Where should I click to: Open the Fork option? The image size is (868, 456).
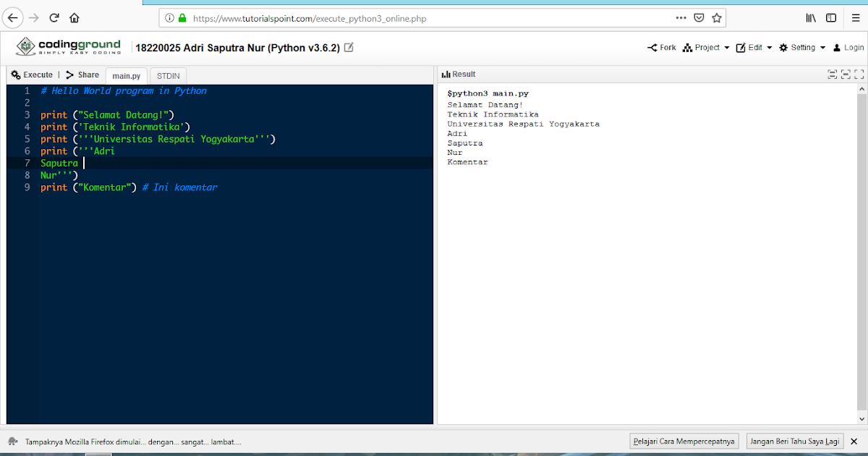click(x=653, y=47)
